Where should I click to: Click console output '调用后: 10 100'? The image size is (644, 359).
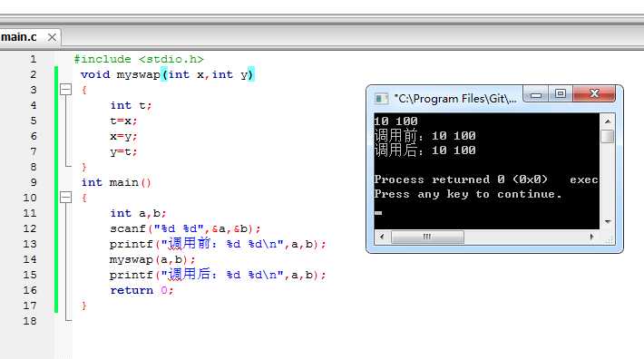[x=425, y=150]
